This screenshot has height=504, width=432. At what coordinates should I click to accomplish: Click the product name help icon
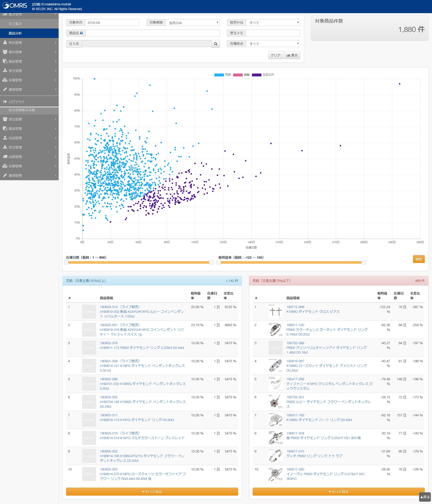[81, 33]
